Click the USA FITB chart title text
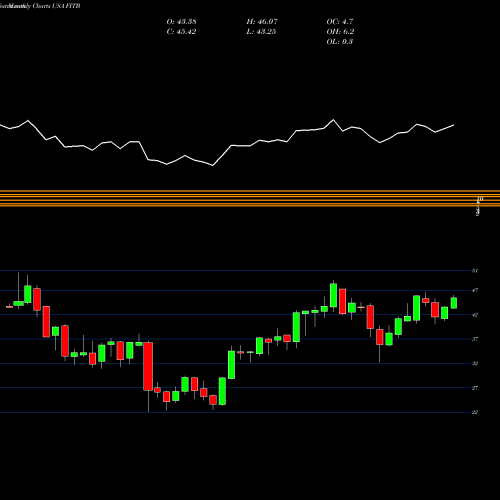This screenshot has width=500, height=500. tap(66, 6)
